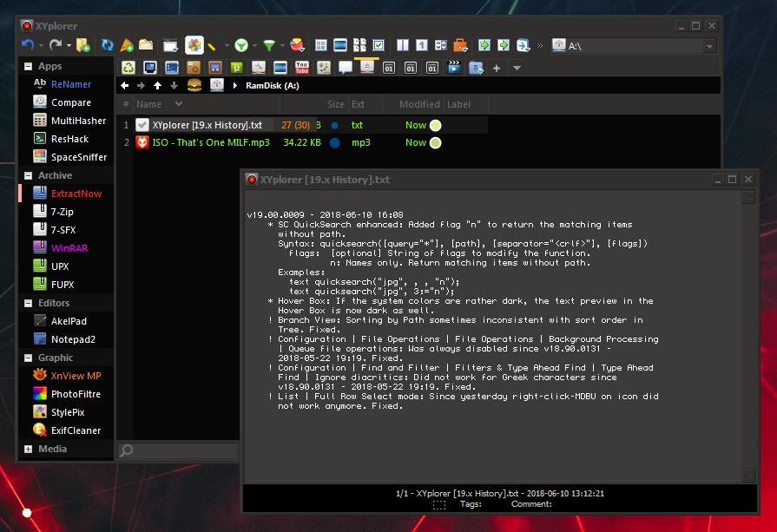Sort by Name column header
This screenshot has height=532, width=777.
148,104
